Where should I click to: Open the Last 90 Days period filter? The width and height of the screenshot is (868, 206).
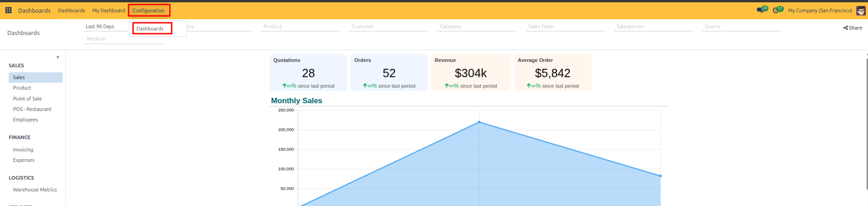(x=107, y=26)
